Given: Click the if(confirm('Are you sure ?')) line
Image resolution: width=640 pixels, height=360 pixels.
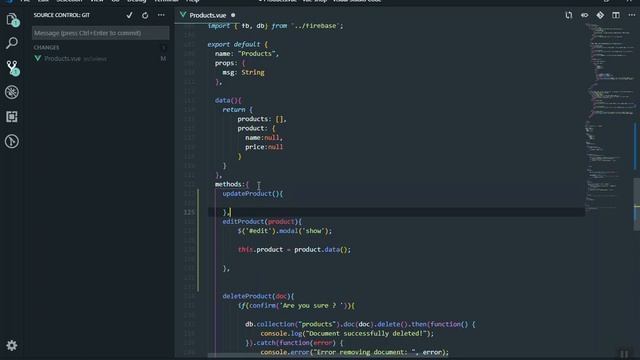Looking at the screenshot, I should tap(296, 306).
